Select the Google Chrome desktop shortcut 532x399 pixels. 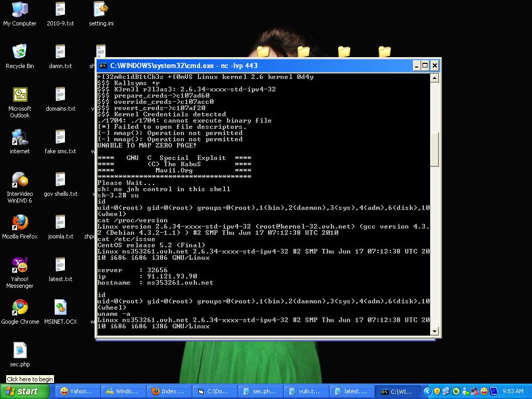[20, 312]
